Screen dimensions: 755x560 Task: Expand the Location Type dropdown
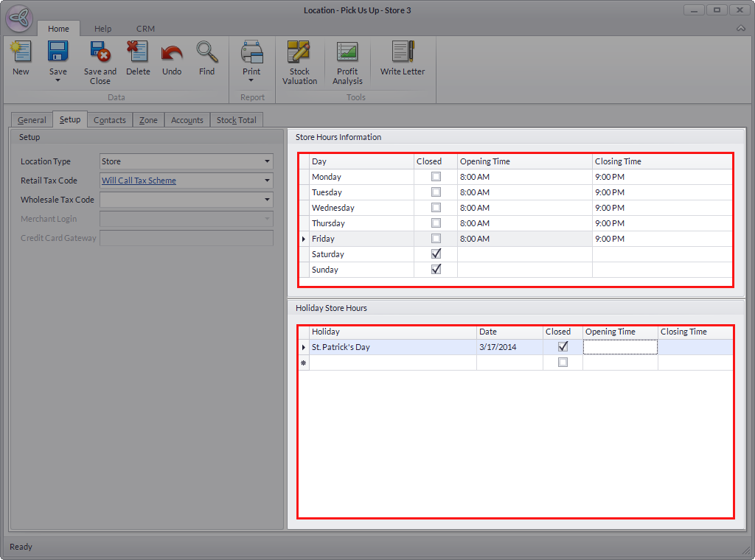click(267, 161)
